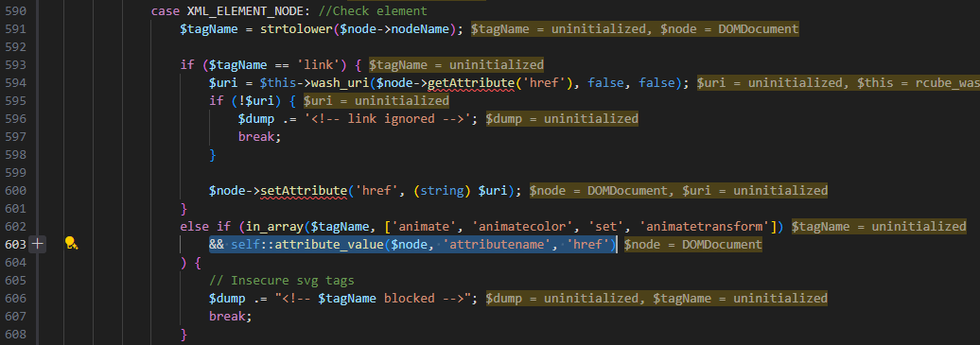980x345 pixels.
Task: Click line number 590 in the gutter
Action: [x=16, y=11]
